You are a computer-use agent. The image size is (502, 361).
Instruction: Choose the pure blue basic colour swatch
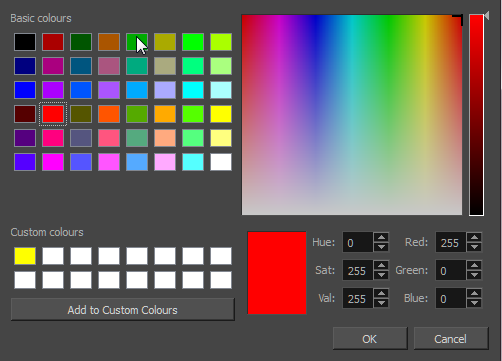tap(25, 90)
